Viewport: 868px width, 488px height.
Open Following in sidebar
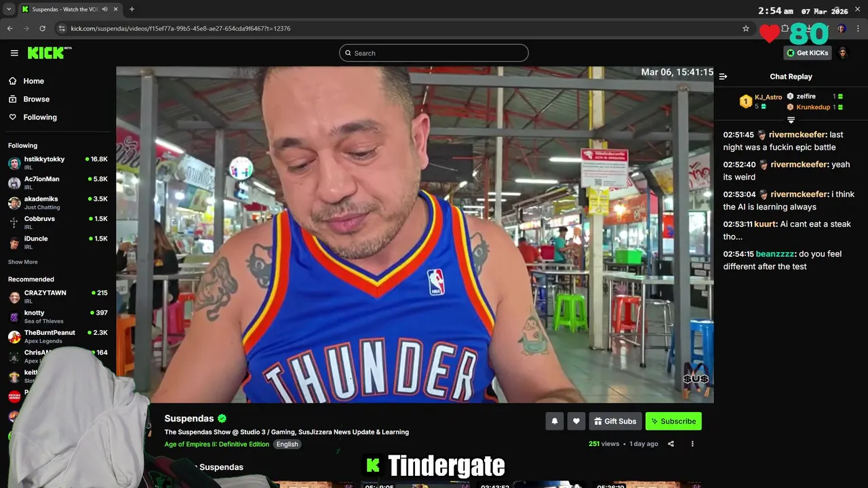[x=40, y=117]
